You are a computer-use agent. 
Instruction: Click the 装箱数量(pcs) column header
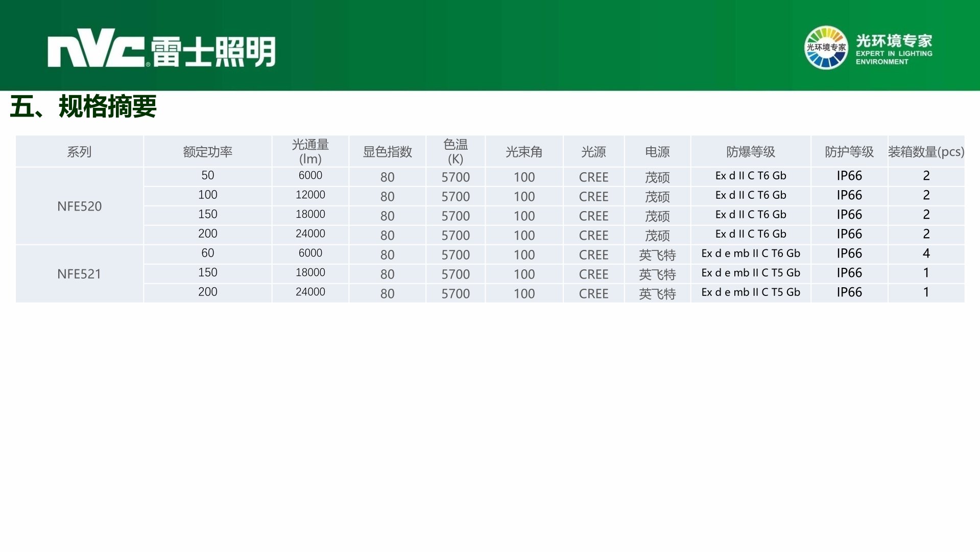(926, 152)
